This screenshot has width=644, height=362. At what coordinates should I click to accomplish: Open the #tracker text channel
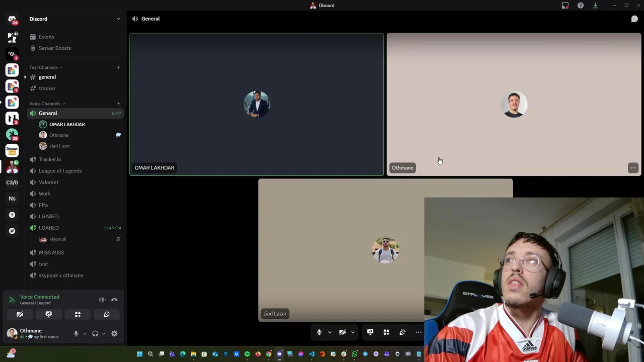[x=75, y=88]
